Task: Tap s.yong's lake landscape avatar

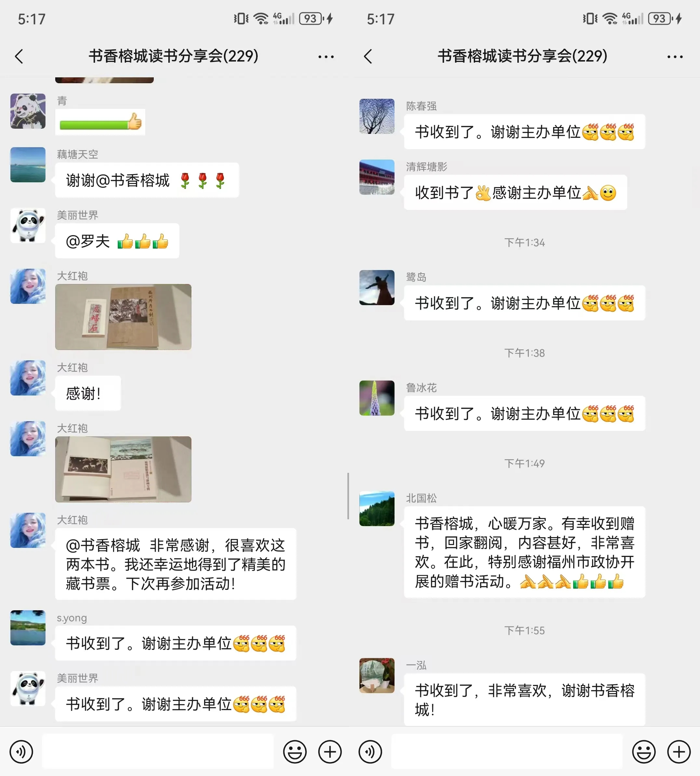Action: coord(28,627)
